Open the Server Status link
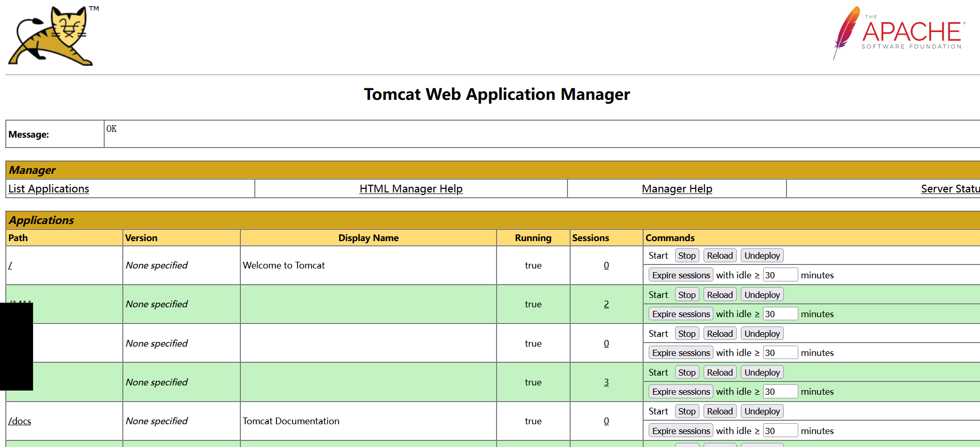The width and height of the screenshot is (980, 447). 949,189
